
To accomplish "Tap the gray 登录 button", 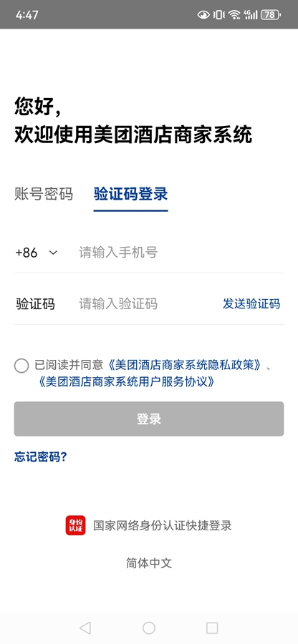I will click(149, 419).
